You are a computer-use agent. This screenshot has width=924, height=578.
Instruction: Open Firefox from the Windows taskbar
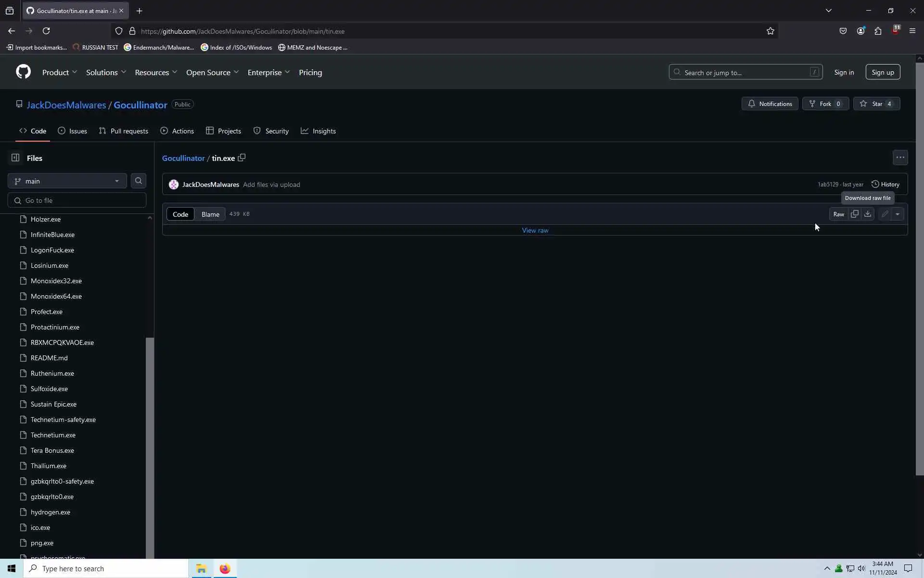225,568
